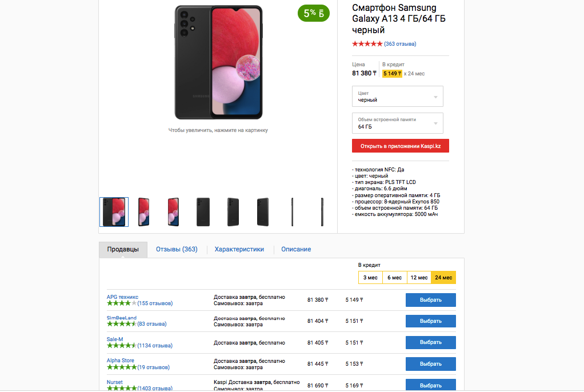Select the 24 мес credit term
Screen dimensions: 584x392
443,278
